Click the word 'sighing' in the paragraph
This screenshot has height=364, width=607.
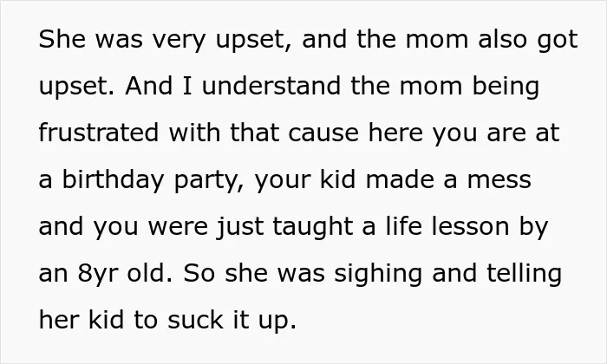click(378, 274)
